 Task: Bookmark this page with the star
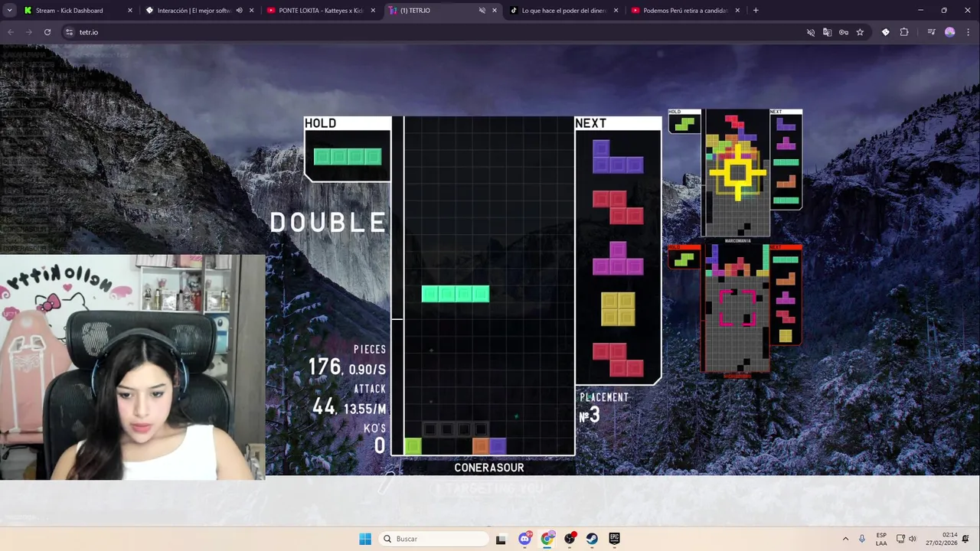pos(860,32)
